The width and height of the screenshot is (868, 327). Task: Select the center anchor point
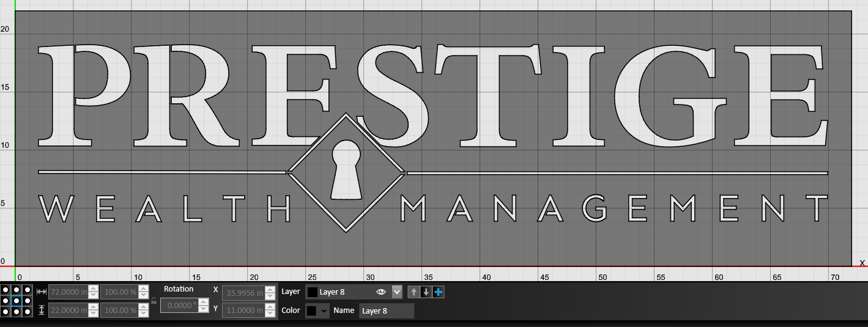coord(17,301)
